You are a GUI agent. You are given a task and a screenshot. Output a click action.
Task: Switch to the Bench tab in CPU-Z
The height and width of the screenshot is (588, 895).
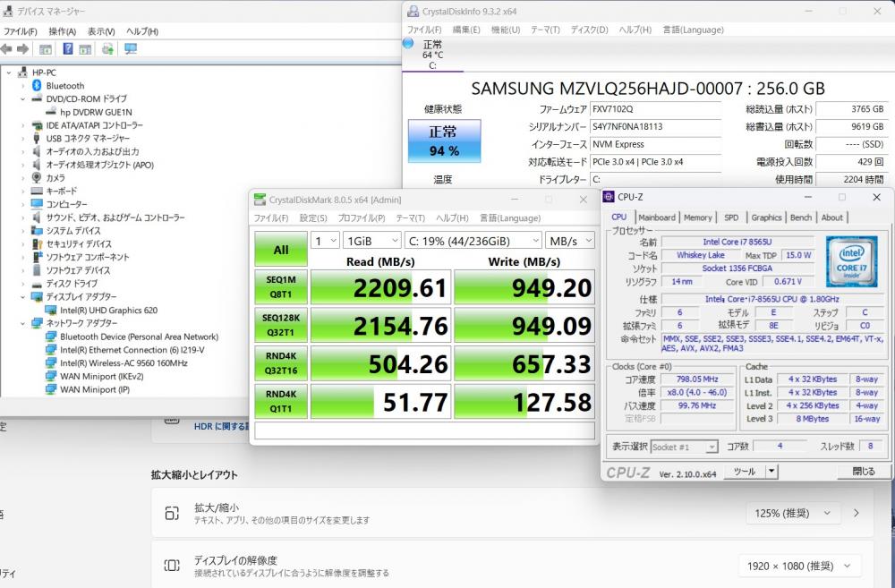point(801,217)
